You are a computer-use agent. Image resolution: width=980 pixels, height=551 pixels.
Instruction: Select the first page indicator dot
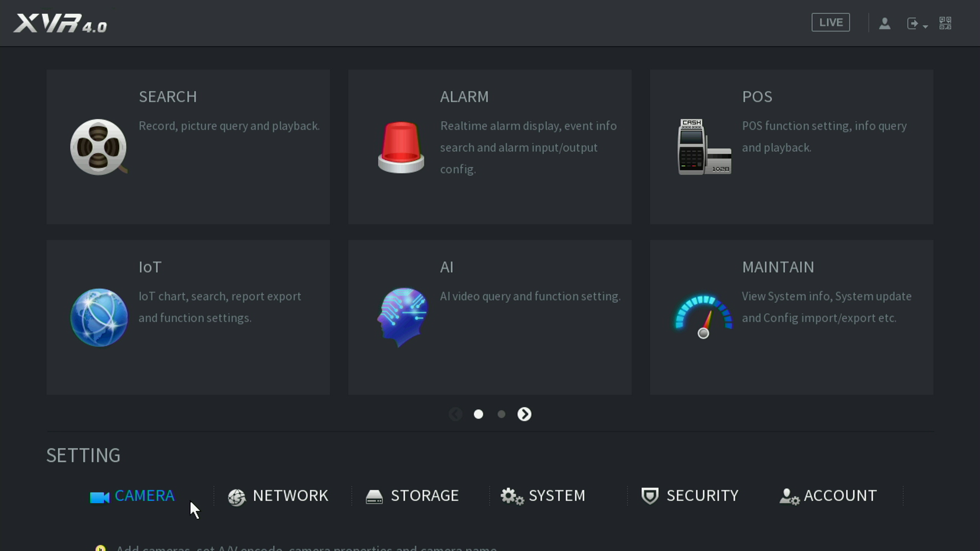pos(478,414)
